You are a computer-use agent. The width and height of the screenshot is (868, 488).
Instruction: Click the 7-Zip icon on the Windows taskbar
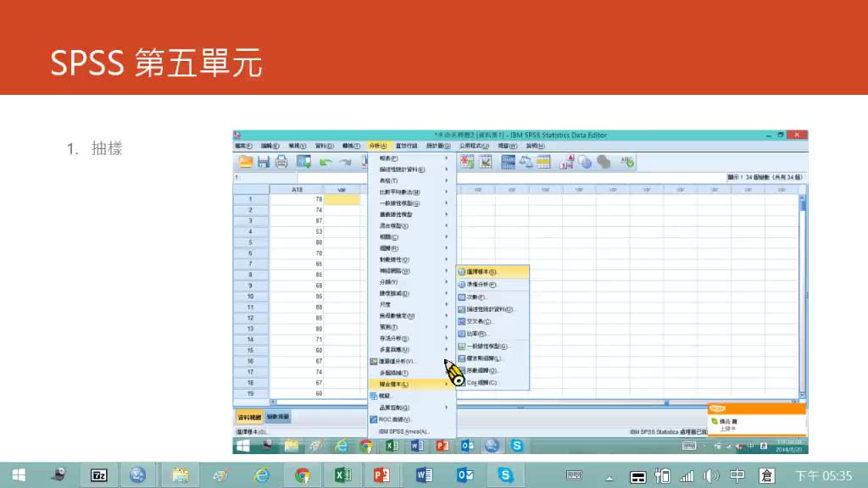click(99, 475)
